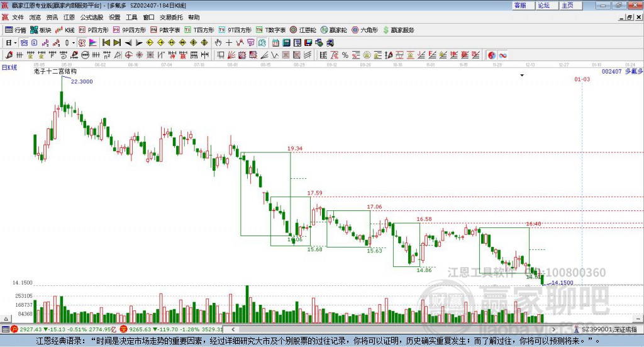Click the 01-03 date marker
The height and width of the screenshot is (347, 644).
[x=582, y=79]
